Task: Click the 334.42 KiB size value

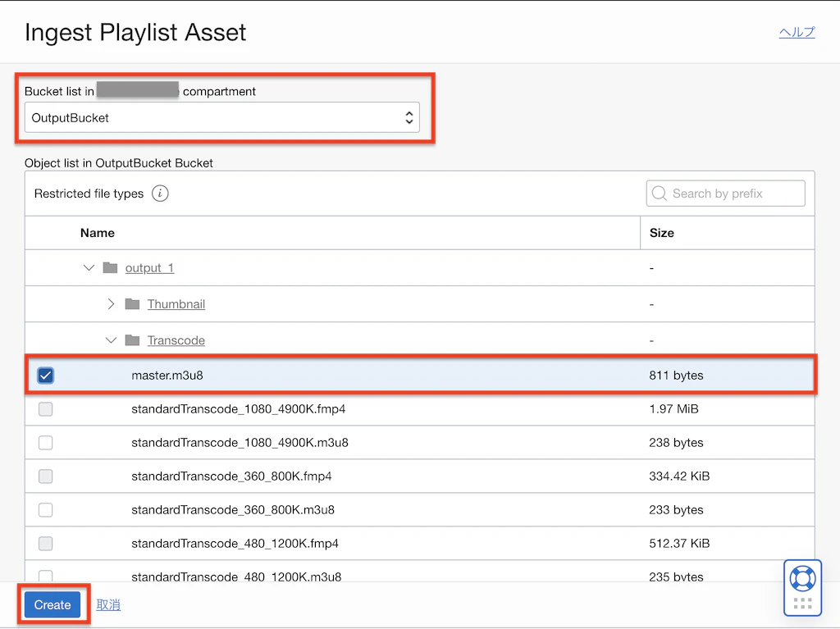Action: tap(679, 476)
